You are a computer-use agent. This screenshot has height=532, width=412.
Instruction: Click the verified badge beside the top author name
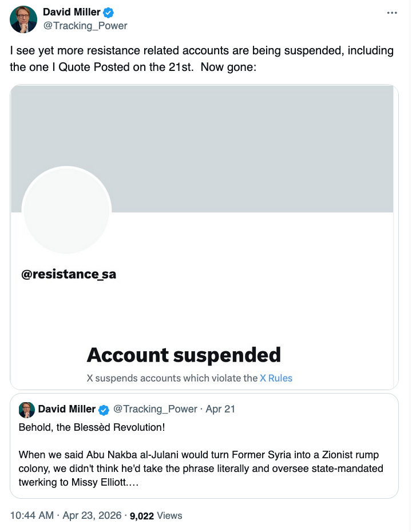click(107, 13)
